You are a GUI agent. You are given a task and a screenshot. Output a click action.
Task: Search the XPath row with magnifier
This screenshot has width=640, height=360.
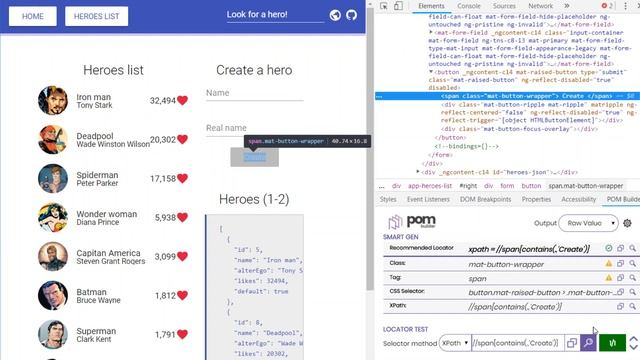[x=632, y=306]
